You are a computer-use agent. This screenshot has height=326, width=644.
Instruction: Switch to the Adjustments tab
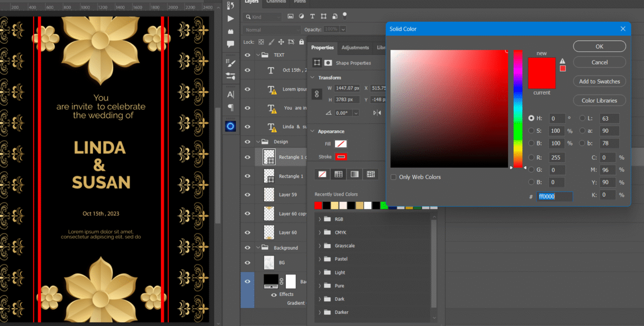pyautogui.click(x=355, y=48)
